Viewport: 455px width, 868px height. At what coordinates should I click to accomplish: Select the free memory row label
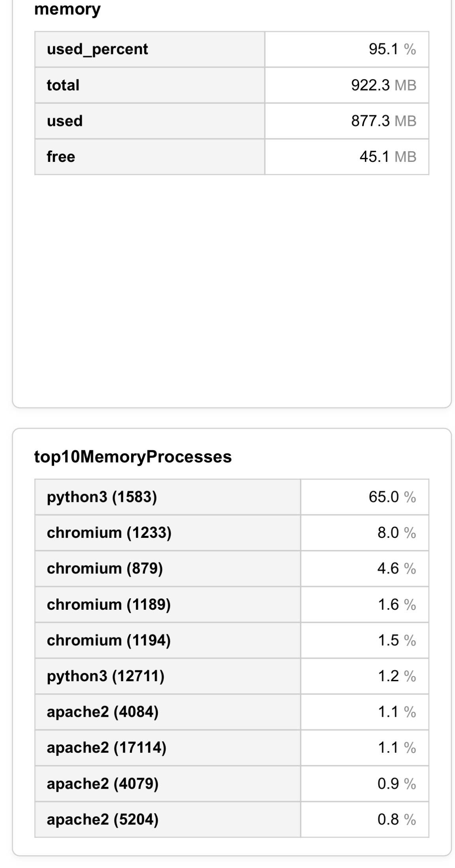pyautogui.click(x=61, y=157)
